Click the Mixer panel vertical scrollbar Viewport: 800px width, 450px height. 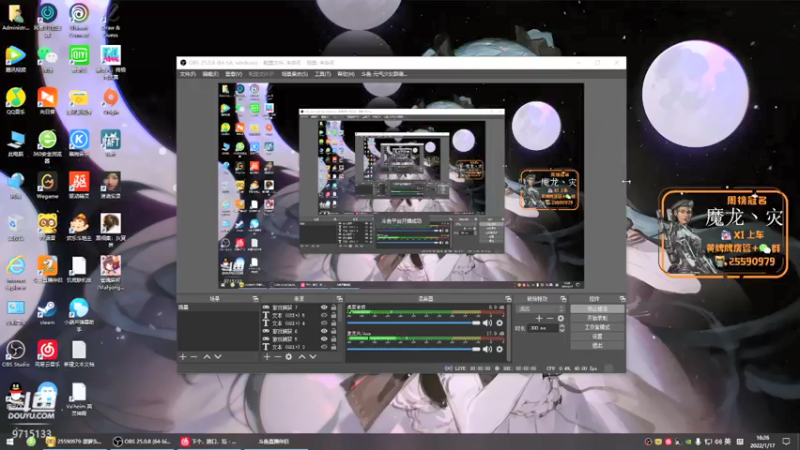[509, 332]
